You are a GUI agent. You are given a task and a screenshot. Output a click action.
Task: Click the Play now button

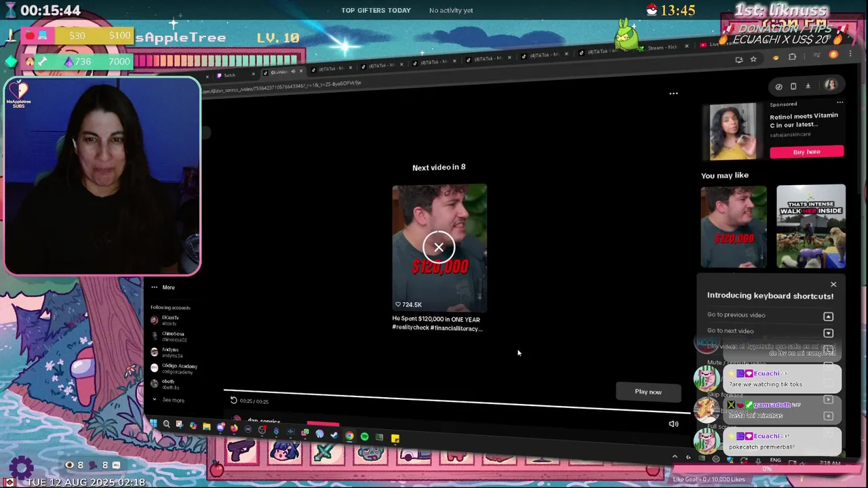click(x=648, y=391)
